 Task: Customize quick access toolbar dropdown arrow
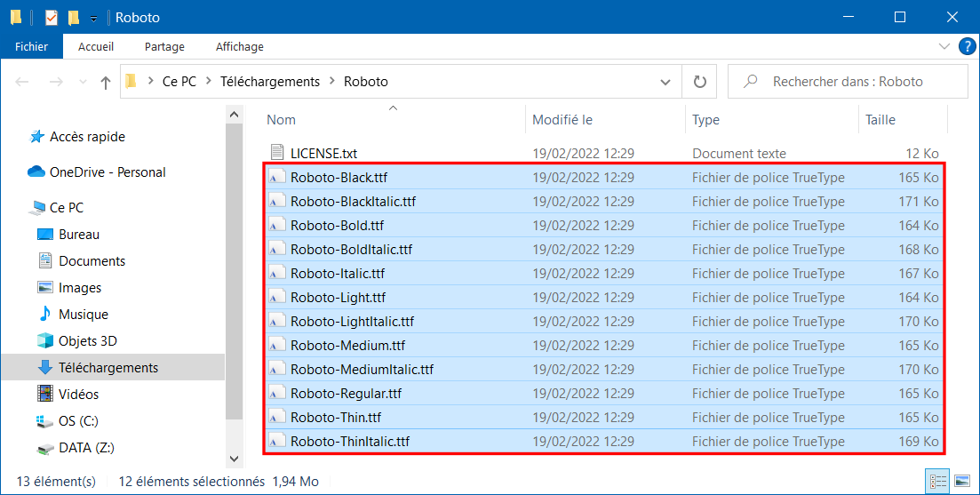tap(94, 18)
